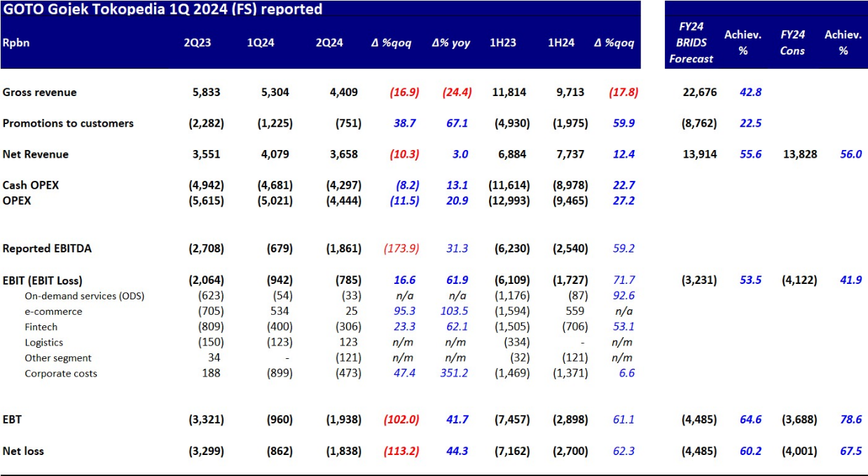Viewport: 868px width, 476px height.
Task: Select Corporate costs 1Q24 value (899)
Action: (x=279, y=373)
